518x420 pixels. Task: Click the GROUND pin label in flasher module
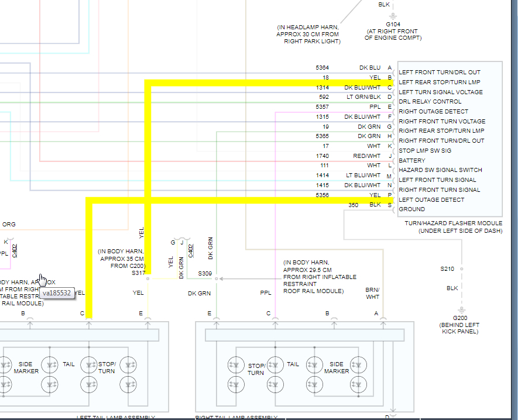click(412, 209)
